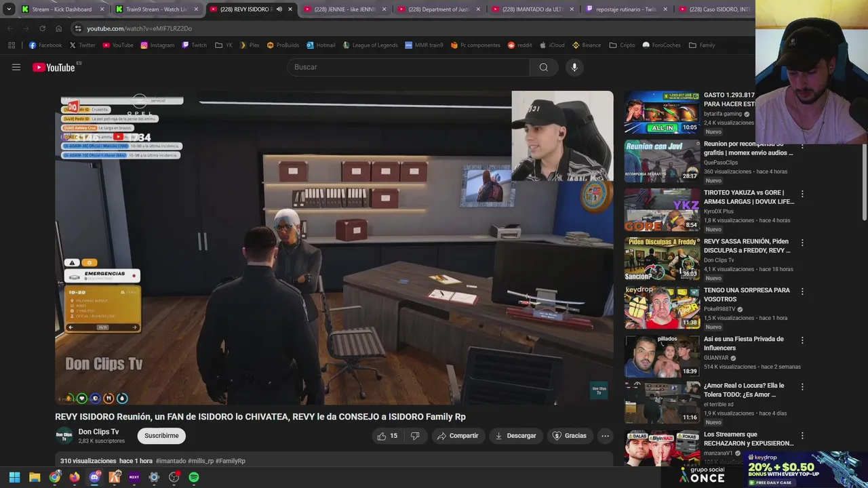
Task: Open the reddit bookmark
Action: tap(520, 45)
